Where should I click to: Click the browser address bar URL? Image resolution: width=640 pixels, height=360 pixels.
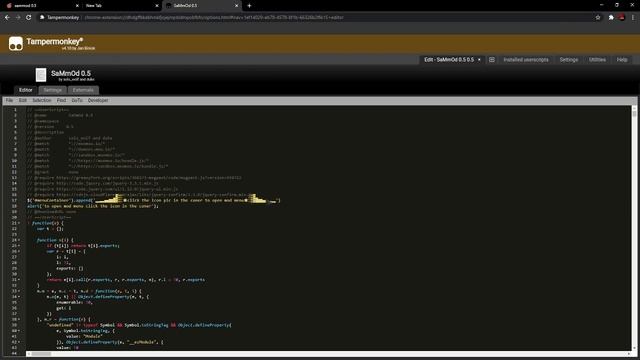click(x=214, y=18)
